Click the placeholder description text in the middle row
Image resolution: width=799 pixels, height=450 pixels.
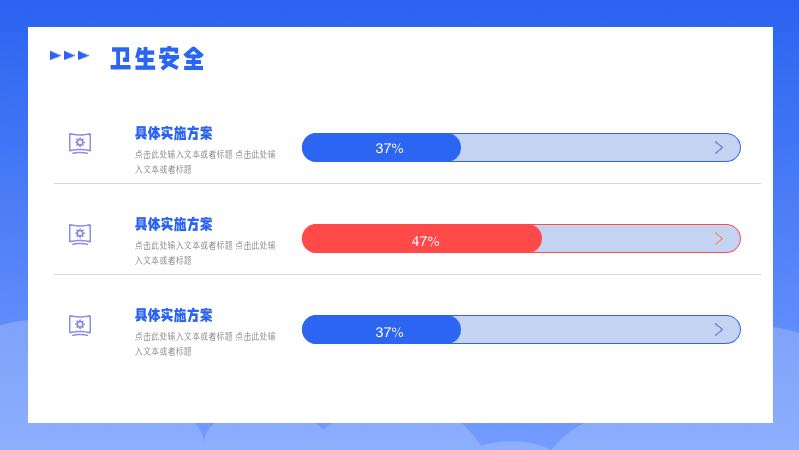coord(205,253)
